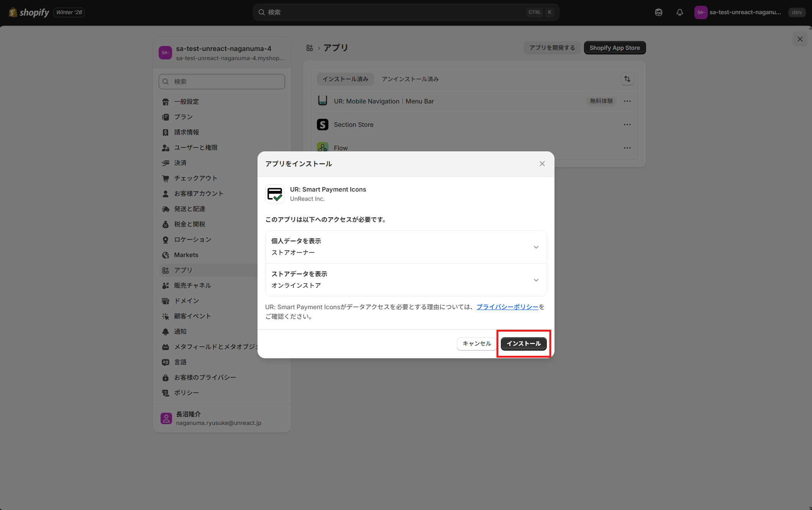
Task: Select the 一般設定 settings icon in sidebar
Action: click(165, 102)
